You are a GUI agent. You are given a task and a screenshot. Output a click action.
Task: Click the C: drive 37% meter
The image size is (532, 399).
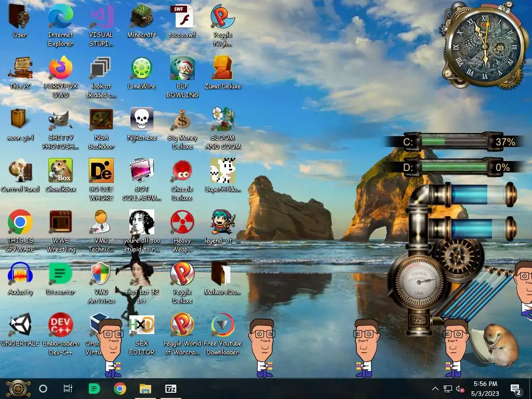tap(454, 141)
